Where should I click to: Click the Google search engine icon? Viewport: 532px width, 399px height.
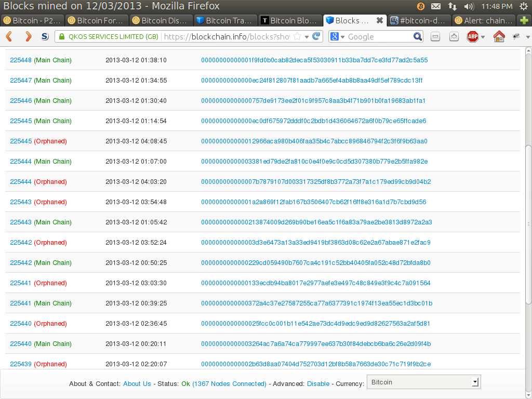[334, 36]
